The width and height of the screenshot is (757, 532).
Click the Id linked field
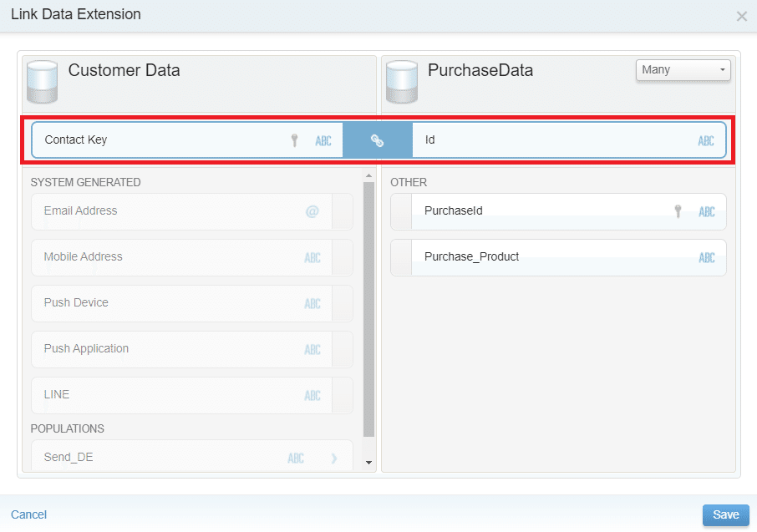tap(551, 140)
